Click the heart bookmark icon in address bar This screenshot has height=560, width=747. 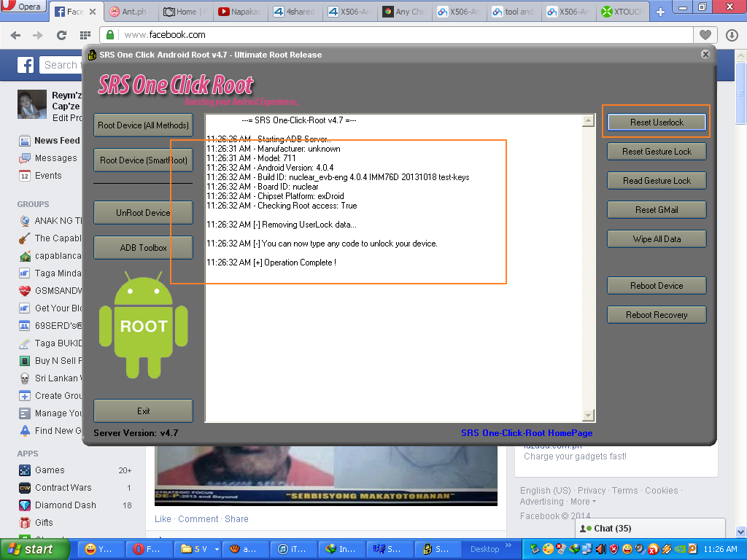pos(705,35)
